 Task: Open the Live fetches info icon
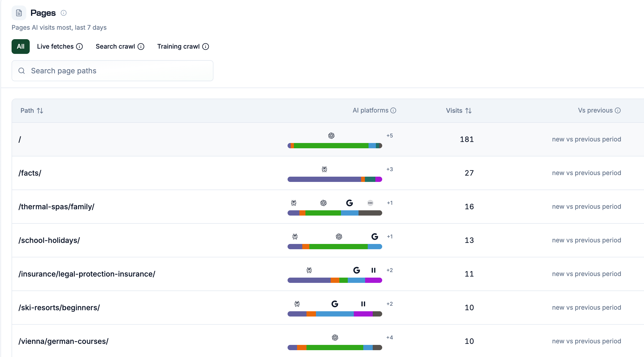pyautogui.click(x=79, y=47)
